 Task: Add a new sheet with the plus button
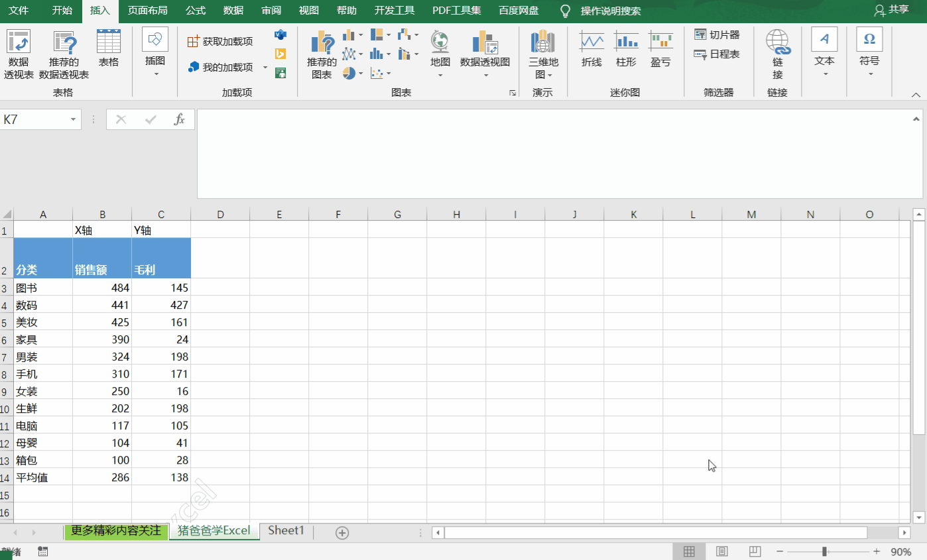pyautogui.click(x=342, y=532)
